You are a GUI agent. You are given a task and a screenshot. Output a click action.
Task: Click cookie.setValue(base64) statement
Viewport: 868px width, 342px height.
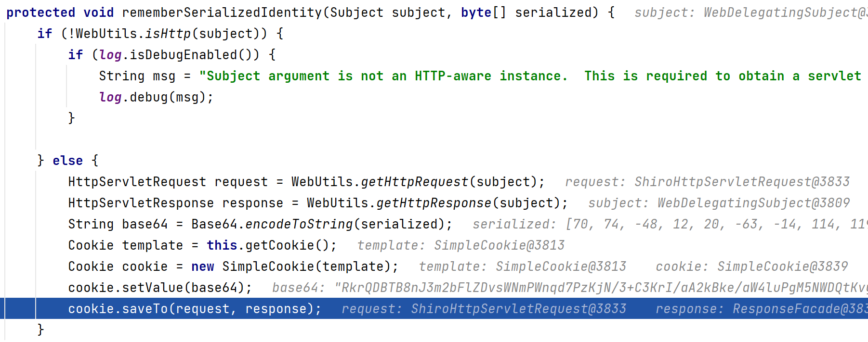coord(159,288)
